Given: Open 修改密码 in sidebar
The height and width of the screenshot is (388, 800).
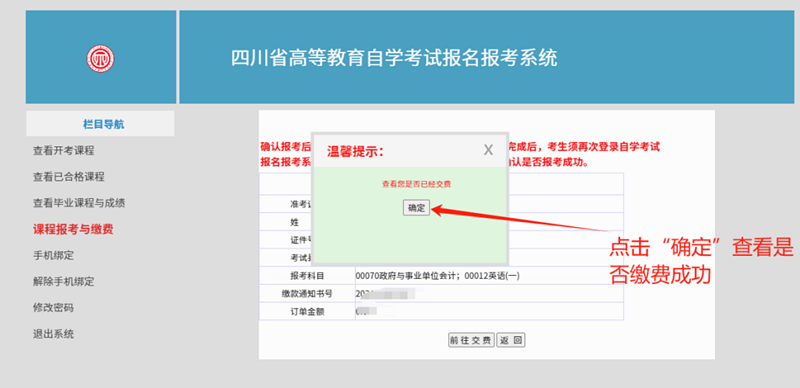Looking at the screenshot, I should pyautogui.click(x=54, y=308).
